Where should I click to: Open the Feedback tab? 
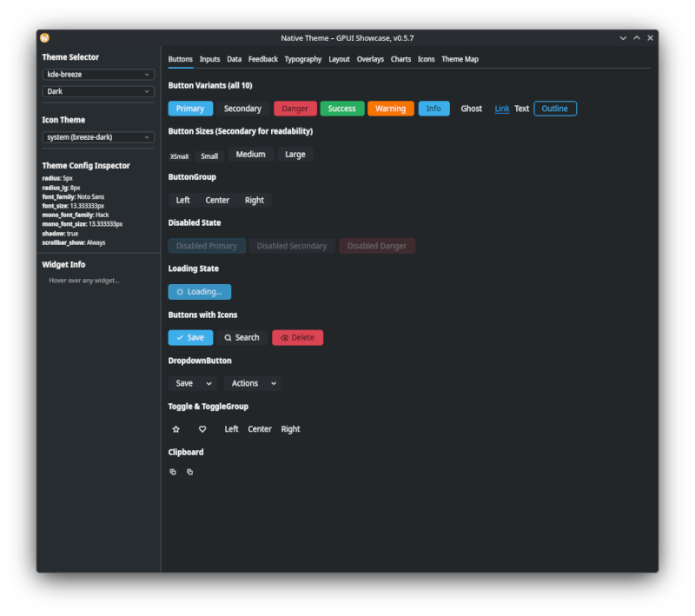pos(263,59)
